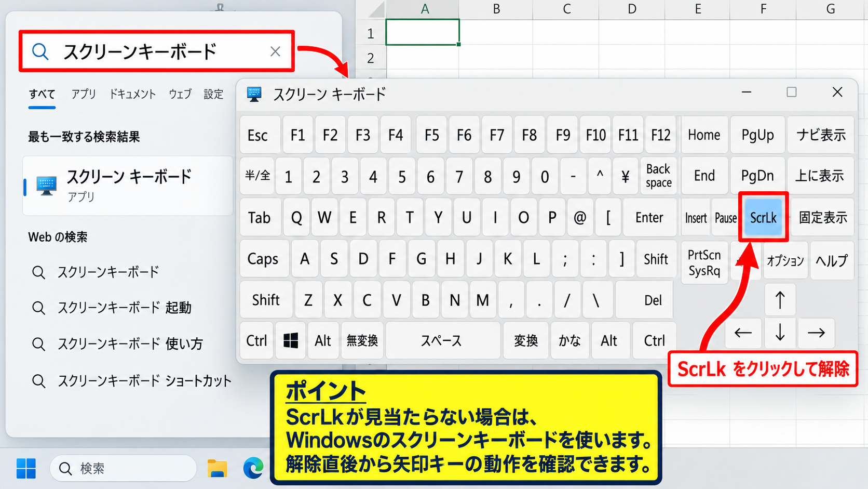Open the Windows Start button on the taskbar
The height and width of the screenshot is (489, 868).
point(26,468)
